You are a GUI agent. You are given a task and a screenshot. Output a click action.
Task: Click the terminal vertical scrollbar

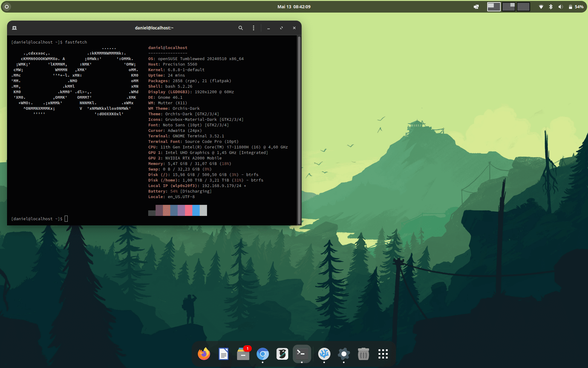(299, 130)
